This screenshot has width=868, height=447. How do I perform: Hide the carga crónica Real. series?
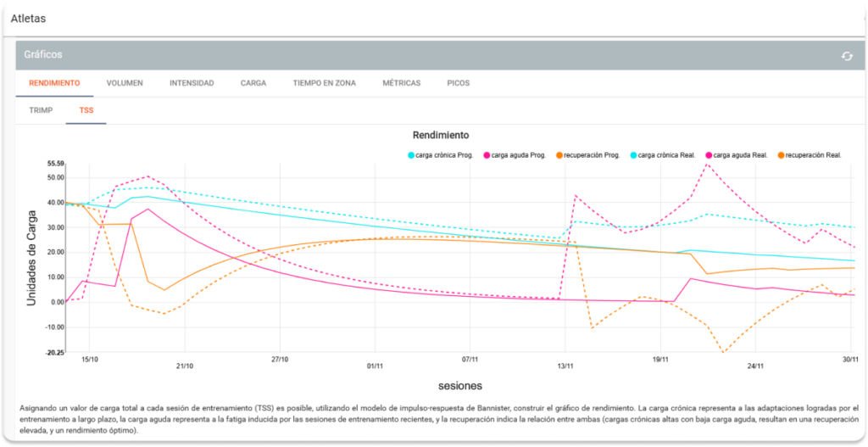tap(666, 155)
